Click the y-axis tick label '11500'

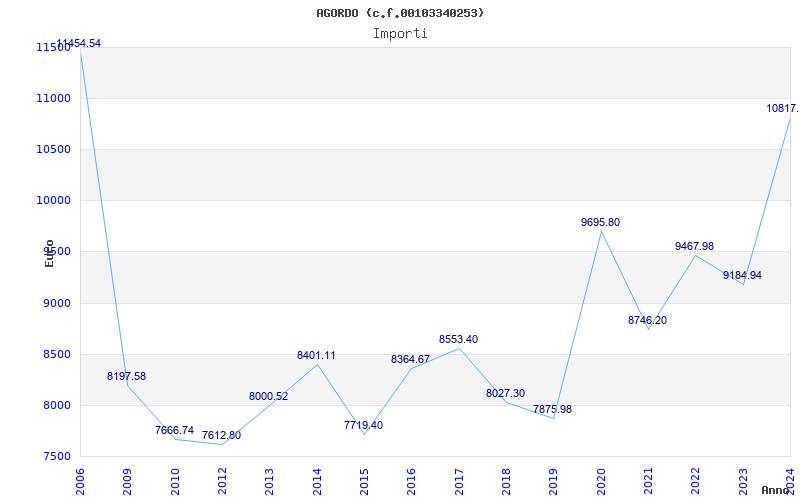click(53, 47)
